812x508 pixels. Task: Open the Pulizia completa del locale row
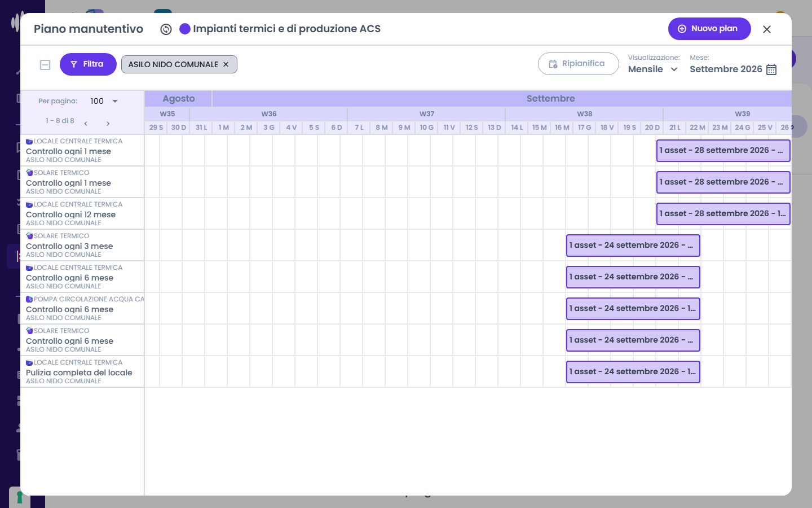pyautogui.click(x=82, y=371)
